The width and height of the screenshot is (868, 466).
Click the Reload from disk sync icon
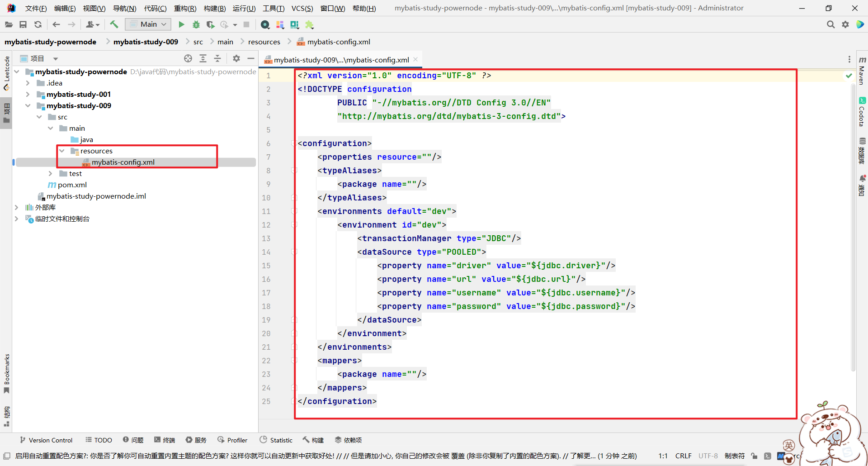[38, 24]
